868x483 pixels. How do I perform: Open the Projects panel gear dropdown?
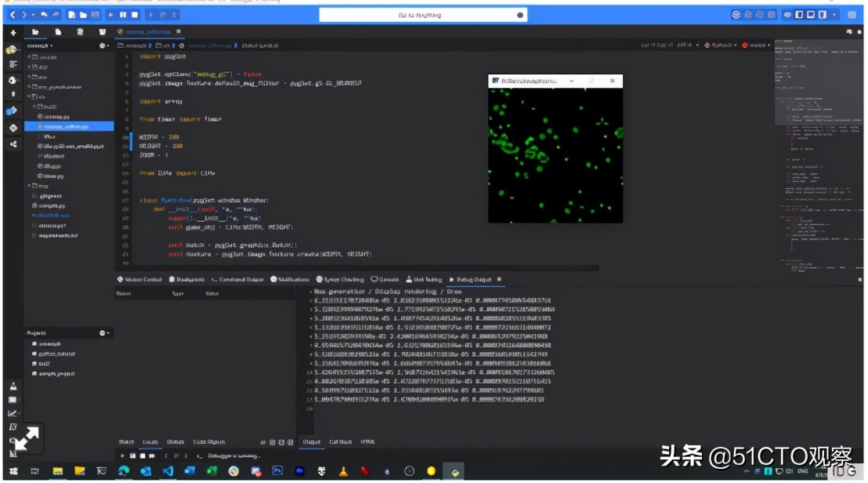point(103,333)
